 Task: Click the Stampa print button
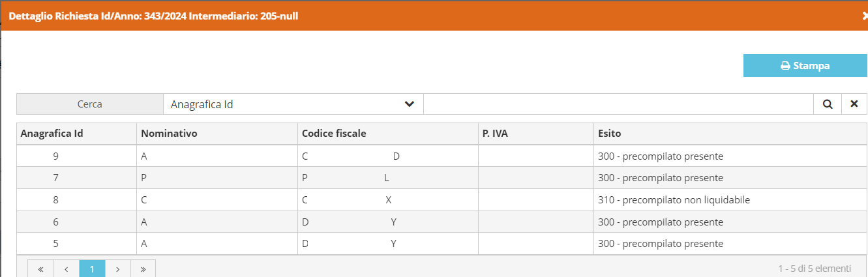(x=805, y=66)
